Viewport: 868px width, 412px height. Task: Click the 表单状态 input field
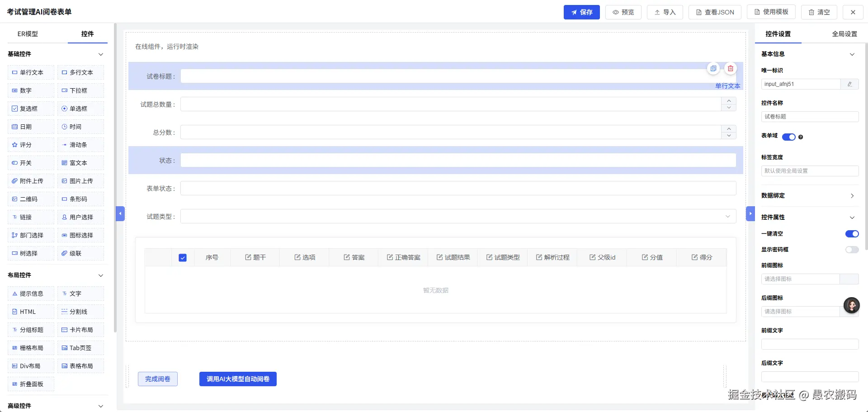(x=458, y=188)
